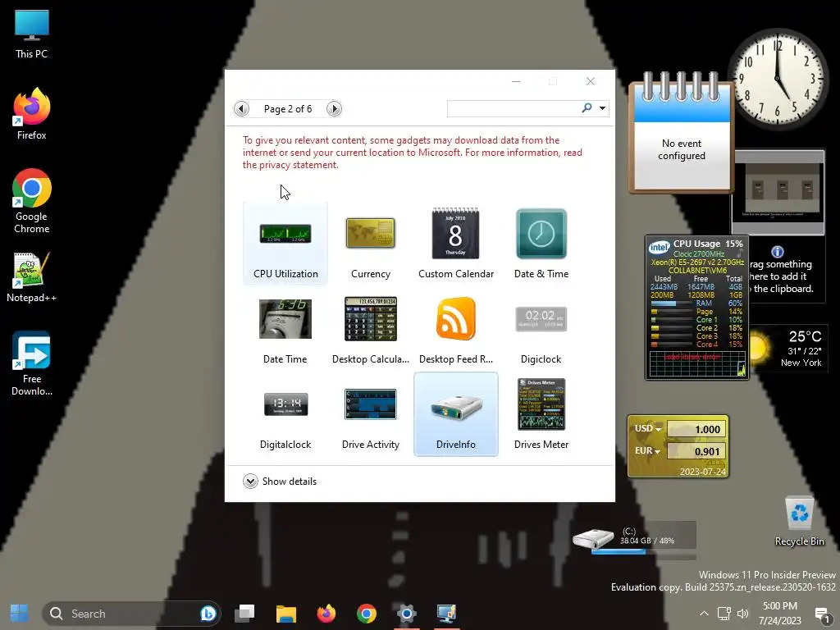This screenshot has width=840, height=630.
Task: Open the clock and date flyout
Action: (779, 614)
